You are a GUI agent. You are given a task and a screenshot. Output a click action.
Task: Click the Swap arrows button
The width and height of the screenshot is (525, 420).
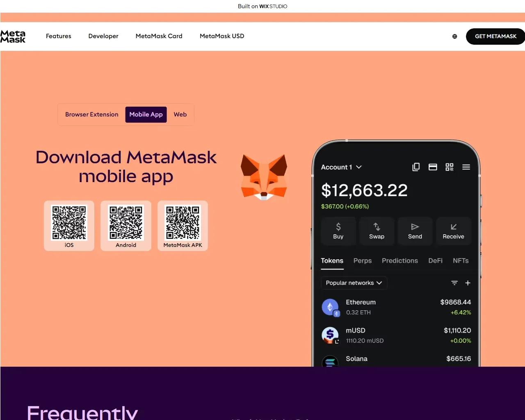[377, 231]
